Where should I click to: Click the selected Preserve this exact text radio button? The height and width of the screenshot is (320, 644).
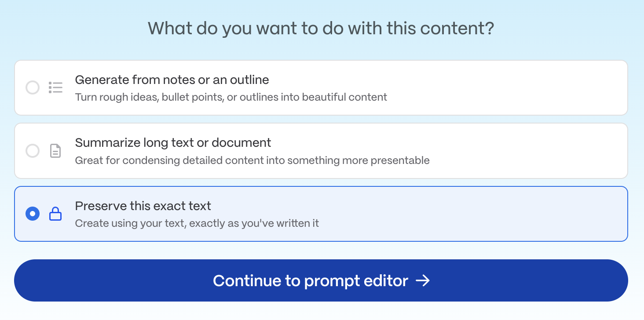tap(33, 214)
